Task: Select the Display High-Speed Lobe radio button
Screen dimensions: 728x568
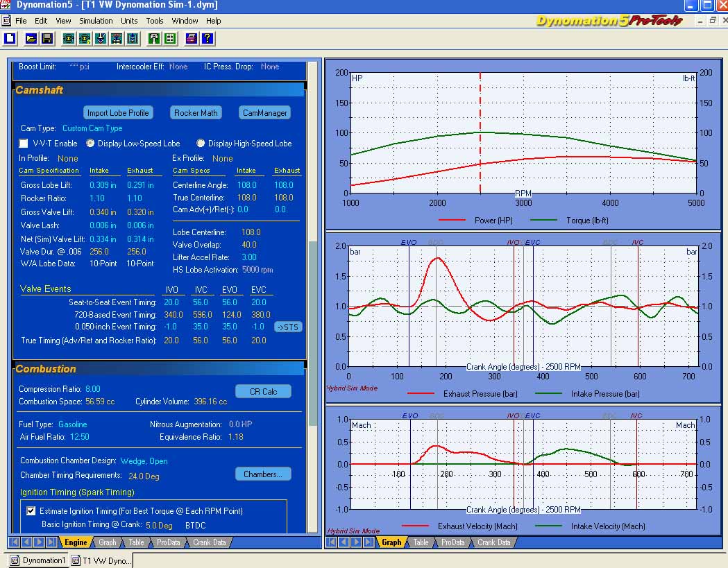Action: [x=201, y=144]
